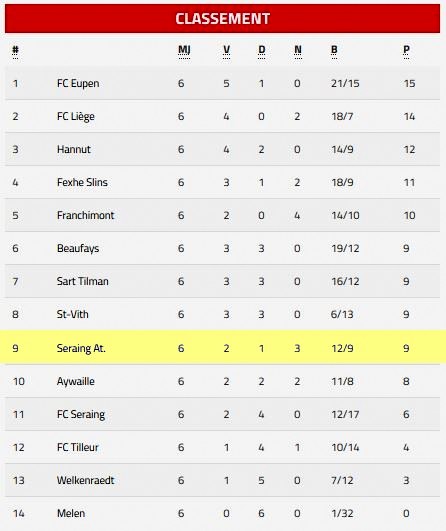Click the P points column header

(406, 50)
